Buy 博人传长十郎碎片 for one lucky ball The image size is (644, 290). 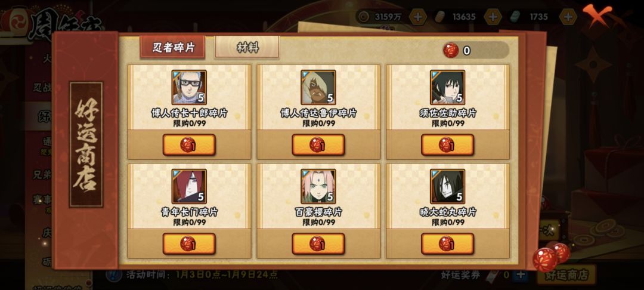(x=189, y=144)
